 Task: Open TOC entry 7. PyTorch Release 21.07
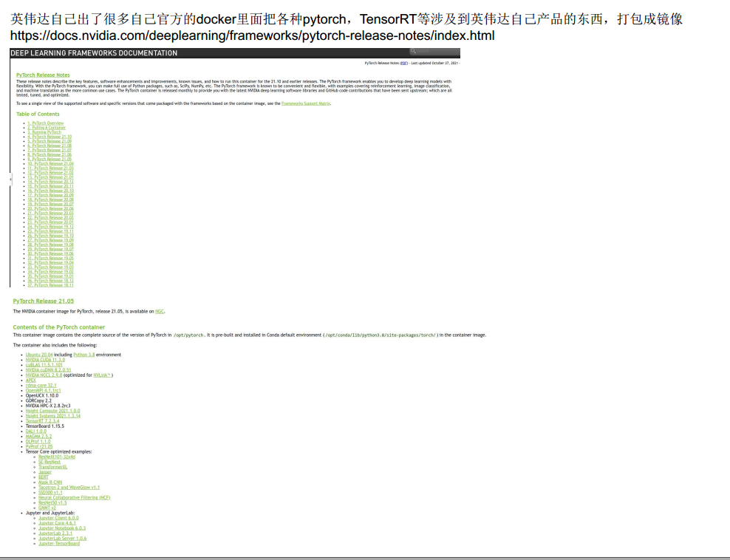(x=50, y=151)
